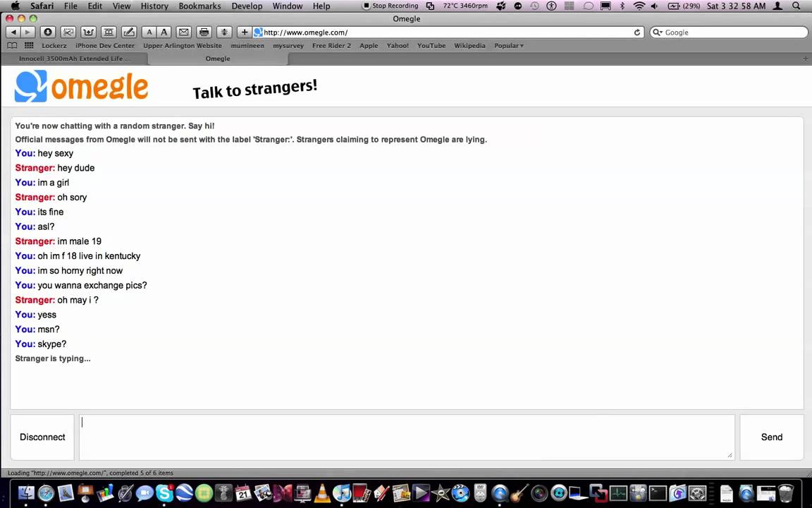Open Terminal from the dock

click(658, 493)
